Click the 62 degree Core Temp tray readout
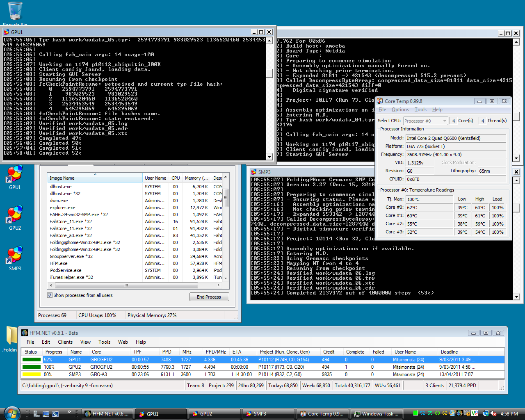Screen dimensions: 525x420 point(445,413)
